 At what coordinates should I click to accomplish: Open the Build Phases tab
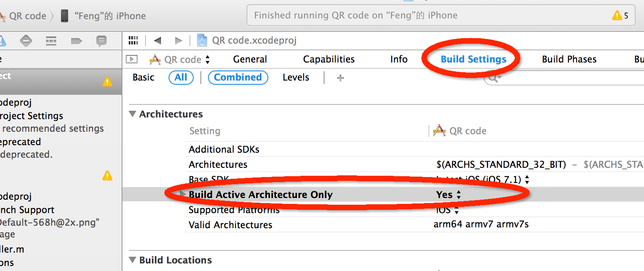569,60
